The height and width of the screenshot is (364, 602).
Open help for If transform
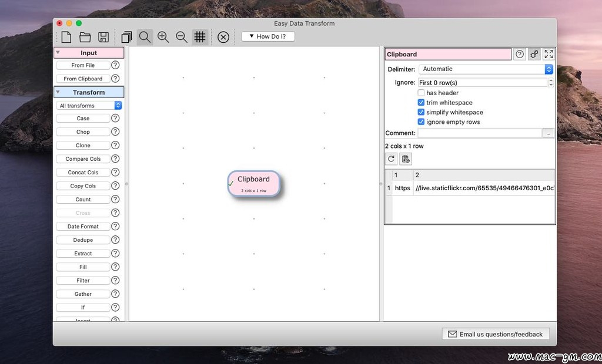pyautogui.click(x=115, y=307)
